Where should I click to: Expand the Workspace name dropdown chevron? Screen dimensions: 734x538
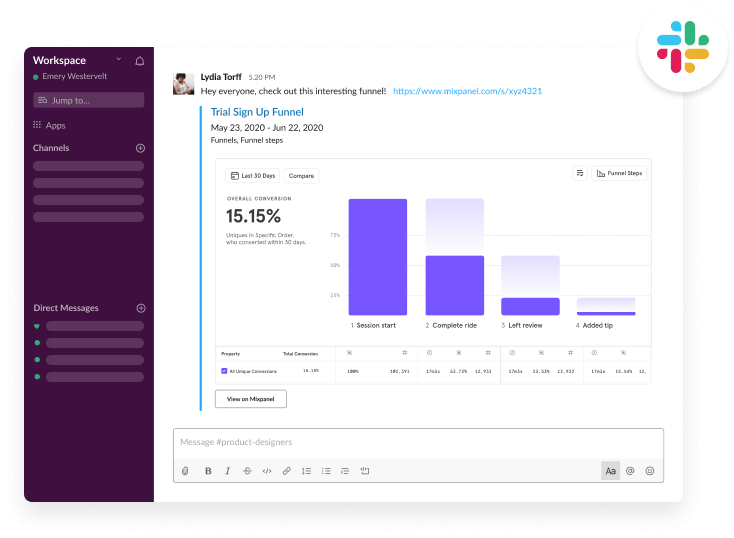pos(118,59)
